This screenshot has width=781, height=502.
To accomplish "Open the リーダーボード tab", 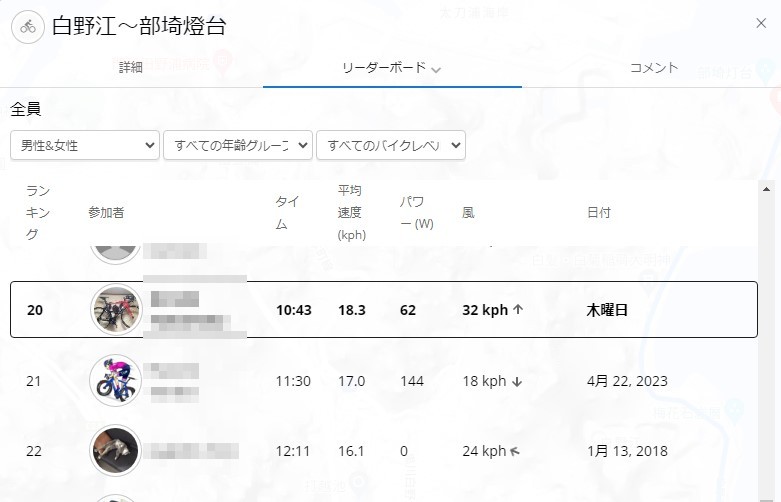I will click(383, 68).
